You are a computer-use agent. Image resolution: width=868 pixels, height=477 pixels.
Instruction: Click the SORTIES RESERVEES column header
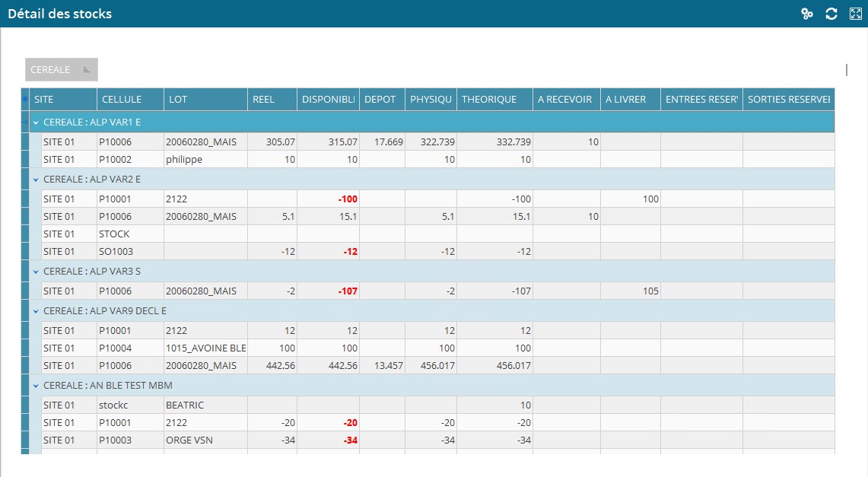tap(787, 100)
